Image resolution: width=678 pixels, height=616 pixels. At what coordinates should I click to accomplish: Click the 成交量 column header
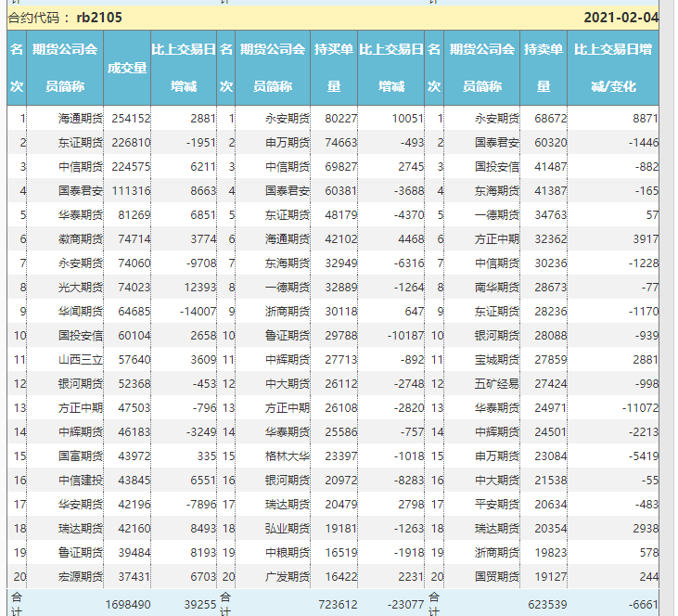click(x=127, y=68)
